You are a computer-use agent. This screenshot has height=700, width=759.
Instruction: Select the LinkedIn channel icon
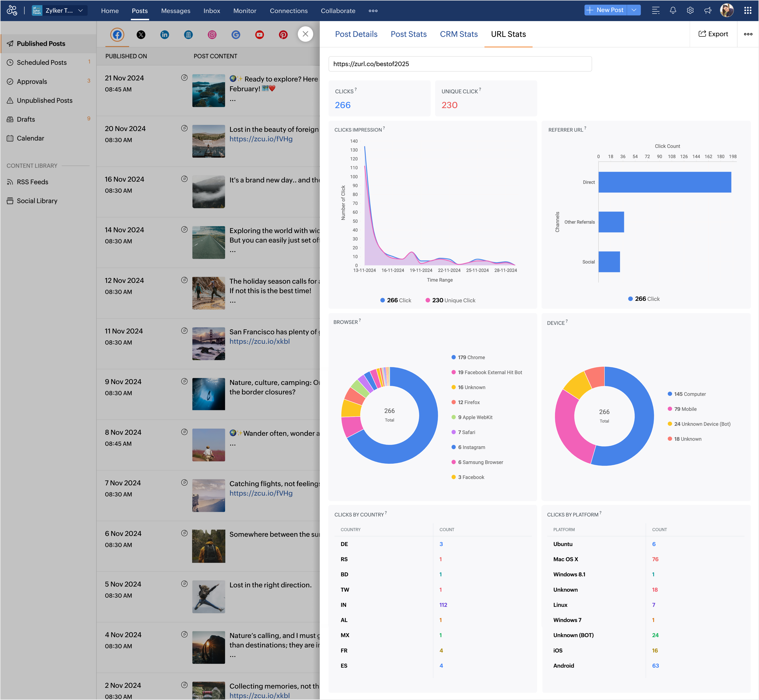tap(164, 35)
